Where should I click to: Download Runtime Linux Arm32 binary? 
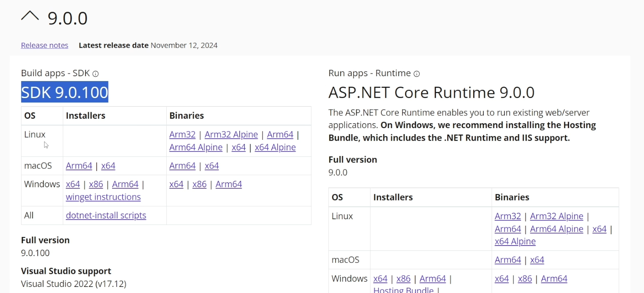click(508, 216)
